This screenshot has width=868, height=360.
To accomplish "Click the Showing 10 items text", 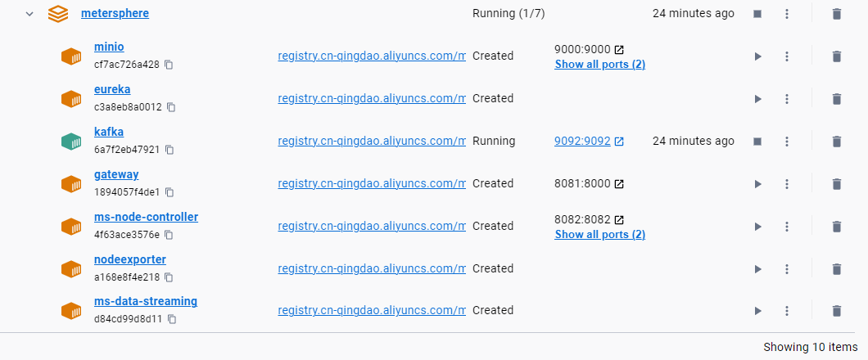I will pyautogui.click(x=811, y=347).
